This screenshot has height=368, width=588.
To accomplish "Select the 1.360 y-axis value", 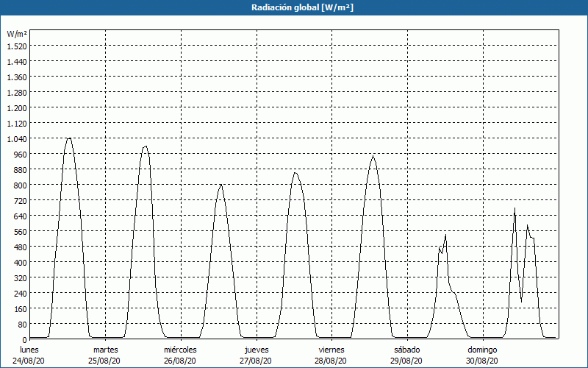I will coord(17,77).
